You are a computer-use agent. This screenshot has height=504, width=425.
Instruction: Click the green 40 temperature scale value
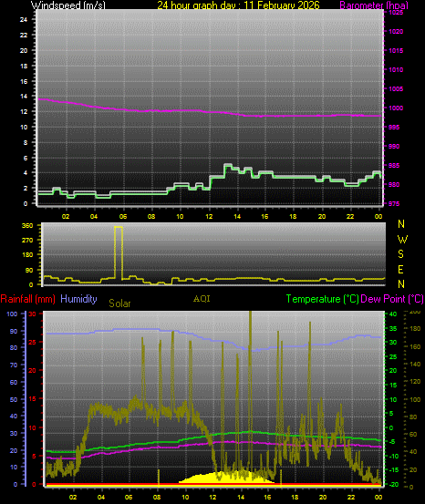[393, 314]
